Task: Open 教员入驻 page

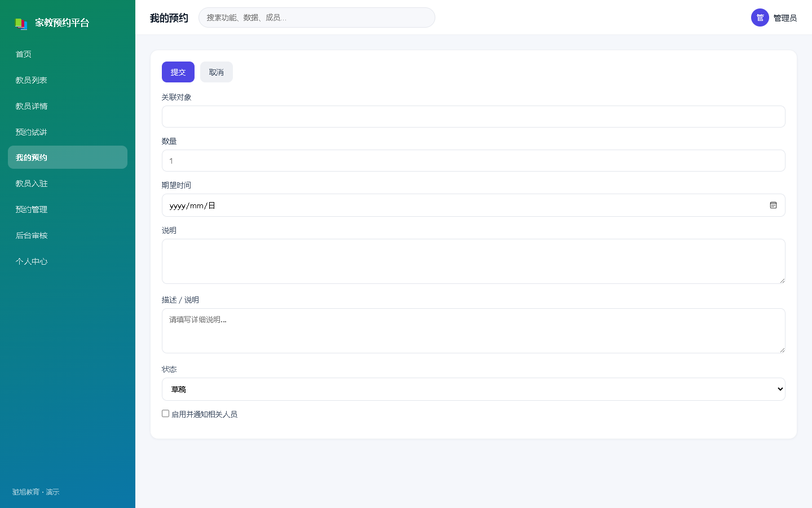Action: 68,183
